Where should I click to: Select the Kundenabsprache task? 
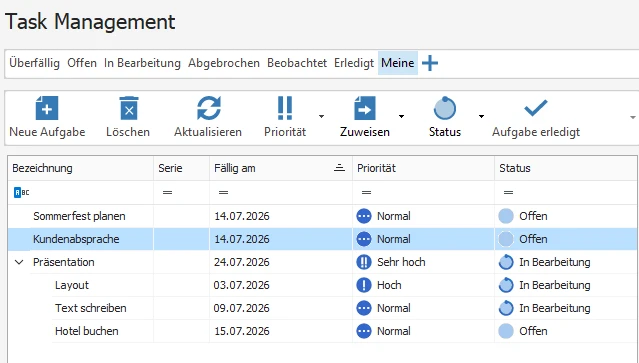(76, 239)
